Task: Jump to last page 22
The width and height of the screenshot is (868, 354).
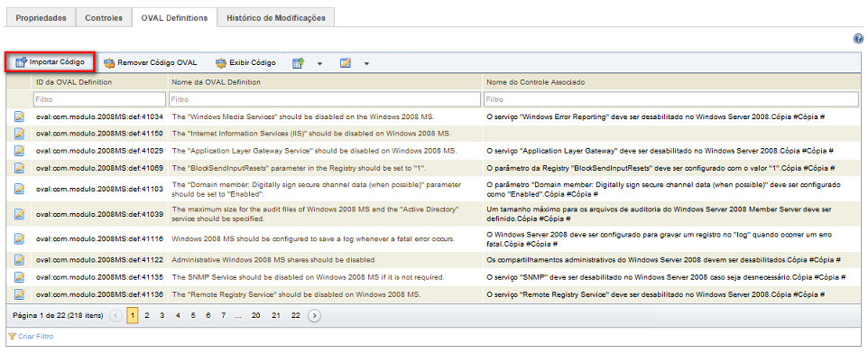Action: point(296,315)
